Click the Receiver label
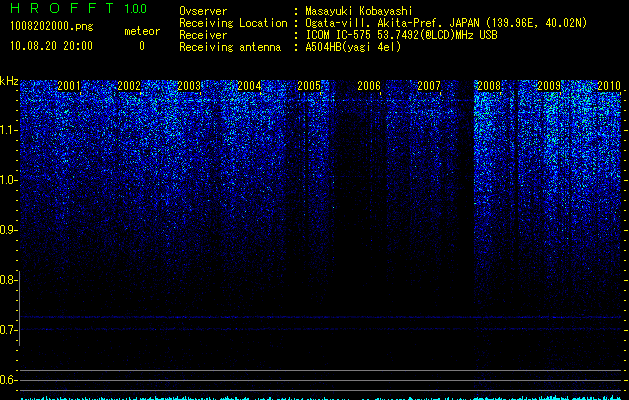The height and width of the screenshot is (400, 629). [x=203, y=35]
